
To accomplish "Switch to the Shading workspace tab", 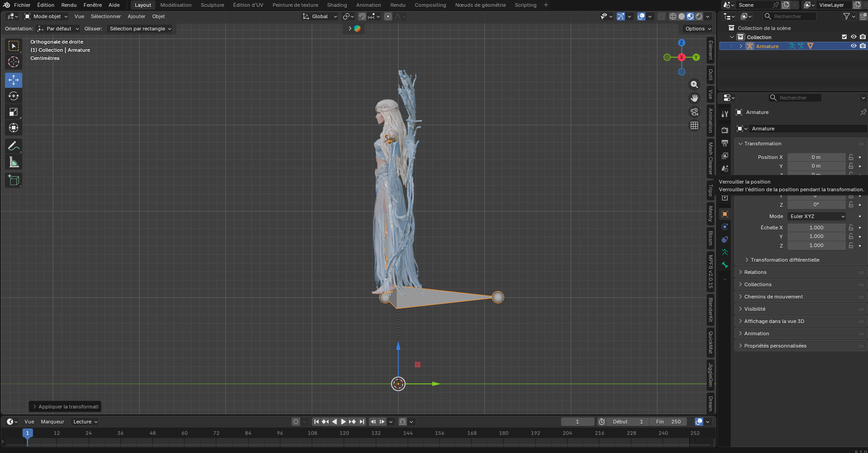I will 337,5.
